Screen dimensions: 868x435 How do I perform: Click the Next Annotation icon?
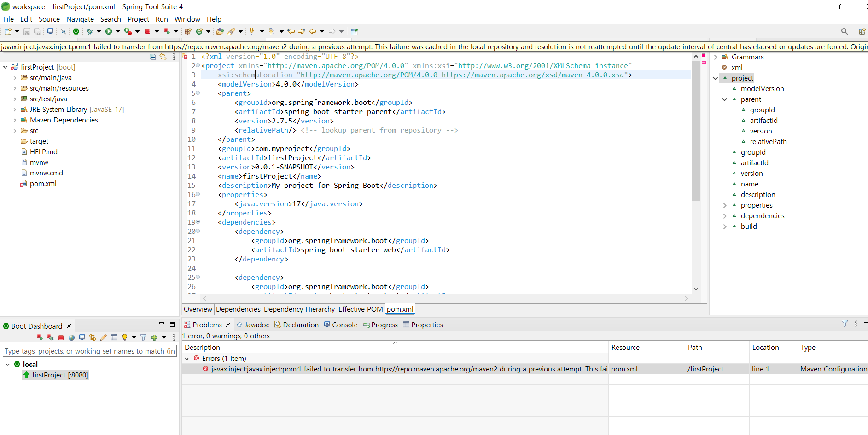tap(252, 31)
